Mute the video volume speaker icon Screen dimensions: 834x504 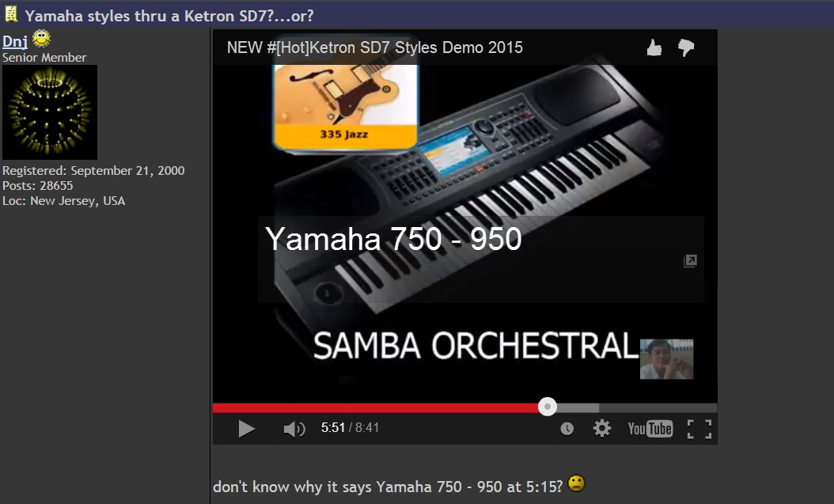tap(294, 429)
